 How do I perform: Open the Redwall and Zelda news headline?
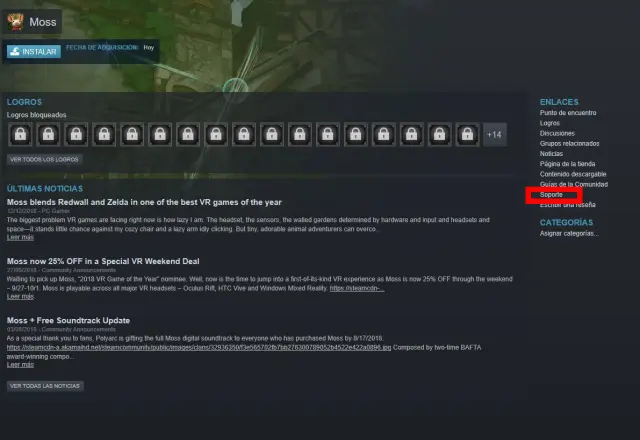(144, 202)
